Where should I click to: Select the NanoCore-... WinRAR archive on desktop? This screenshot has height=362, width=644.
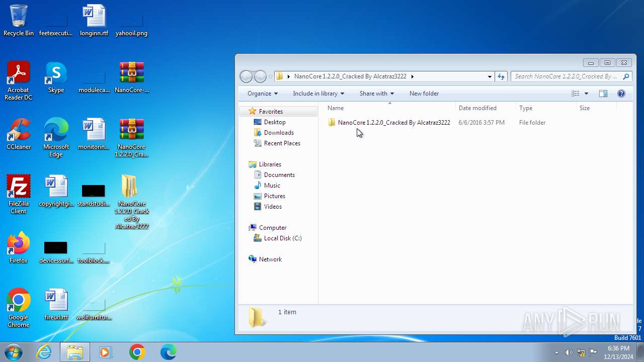pyautogui.click(x=132, y=77)
